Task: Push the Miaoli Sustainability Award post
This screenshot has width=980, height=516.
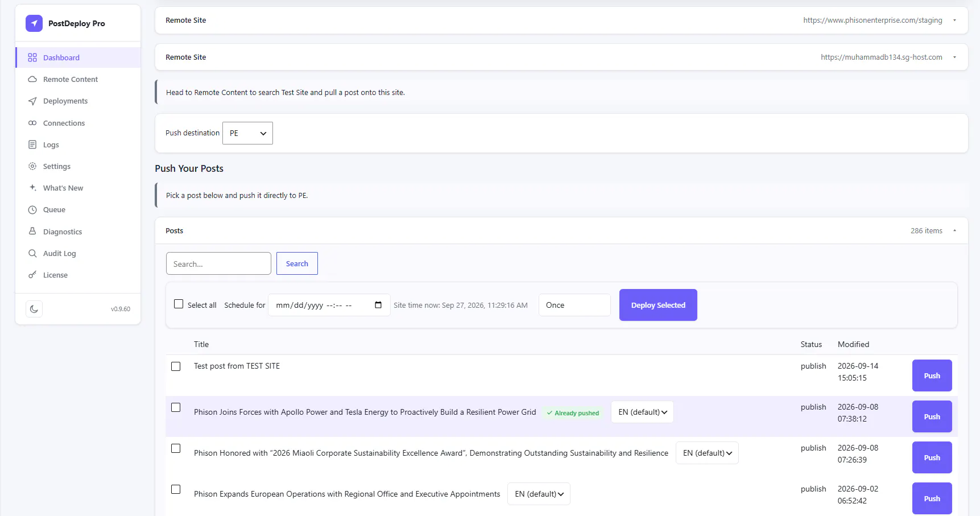Action: [932, 457]
